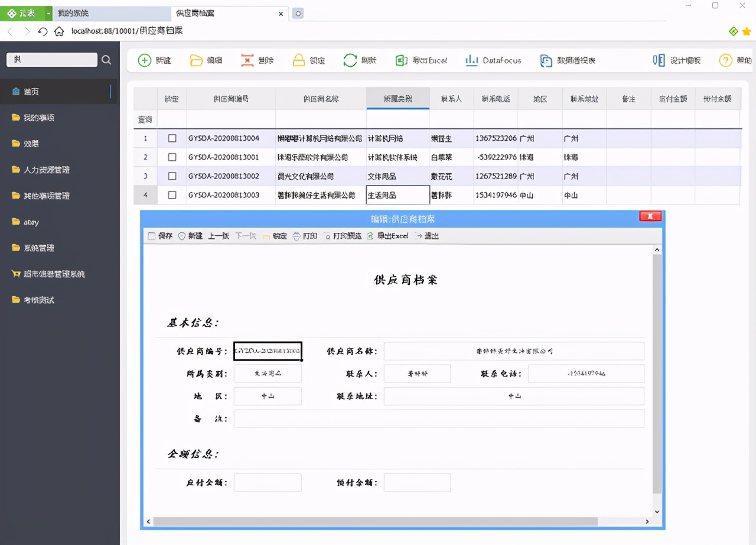Select the 编辑 edit icon on the toolbar
The height and width of the screenshot is (545, 756).
[206, 60]
